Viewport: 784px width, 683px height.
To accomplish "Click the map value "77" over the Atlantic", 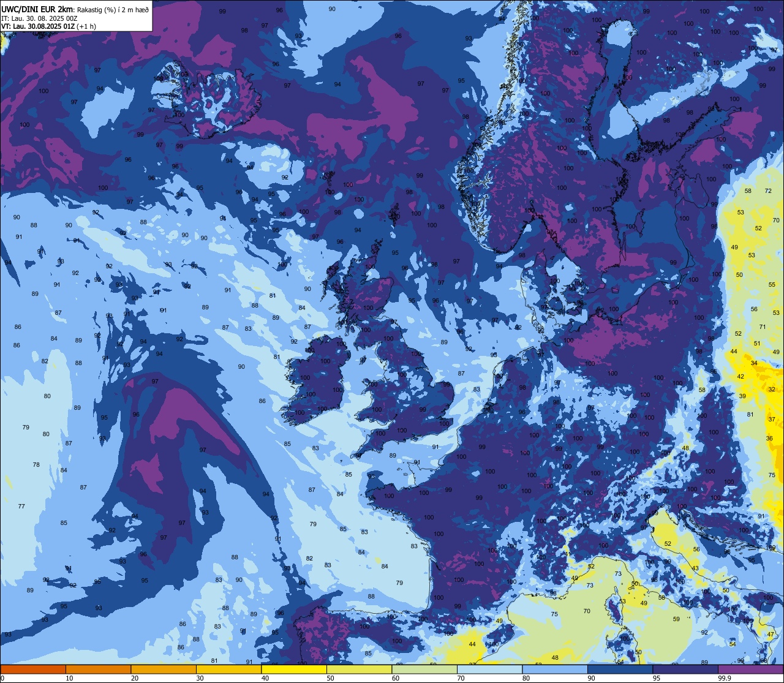I will pyautogui.click(x=21, y=506).
